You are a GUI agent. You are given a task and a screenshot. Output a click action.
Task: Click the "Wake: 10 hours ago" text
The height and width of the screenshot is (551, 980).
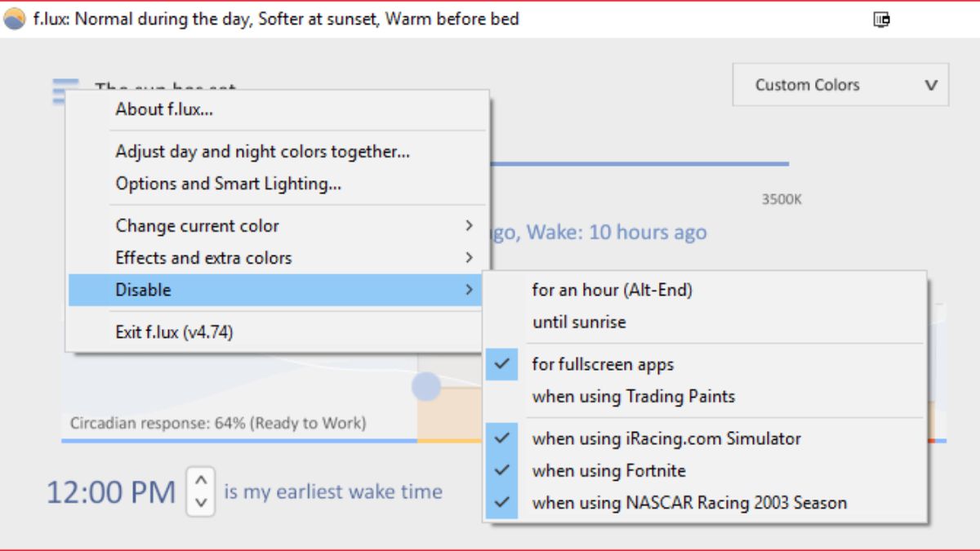[x=617, y=233]
